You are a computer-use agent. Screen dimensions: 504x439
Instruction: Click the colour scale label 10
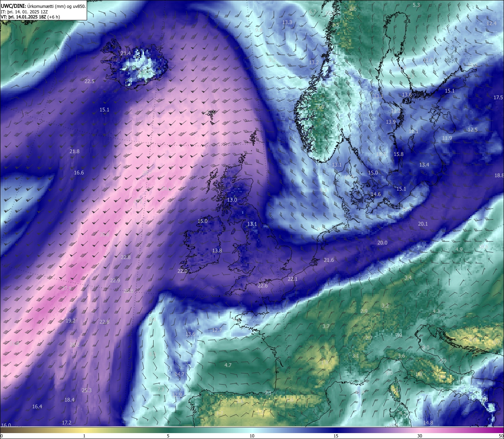[252, 436]
